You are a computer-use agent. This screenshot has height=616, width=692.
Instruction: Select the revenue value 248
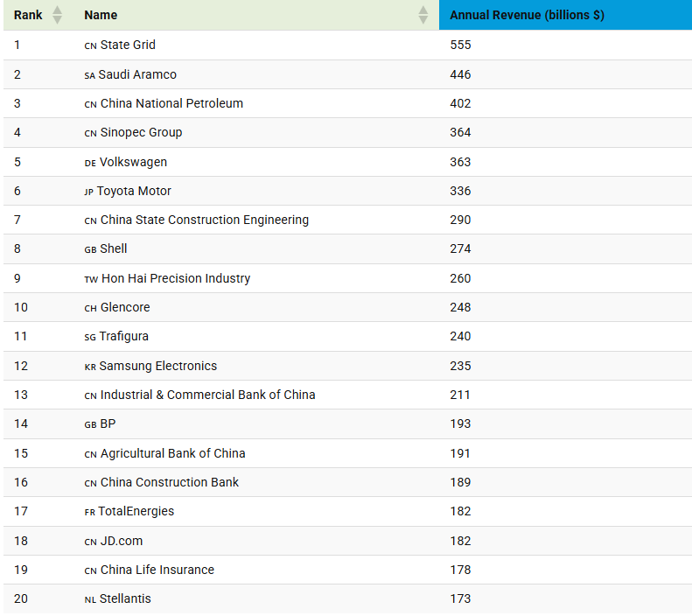pos(460,307)
